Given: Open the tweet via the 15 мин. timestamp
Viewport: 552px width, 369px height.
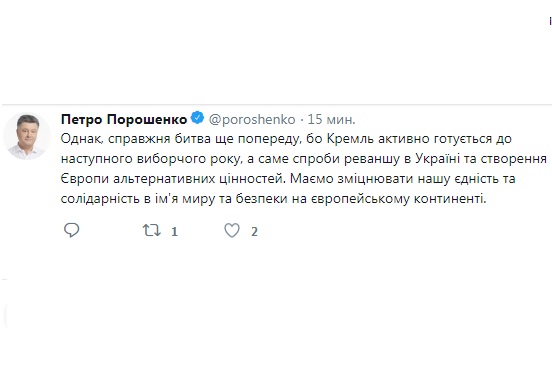Looking at the screenshot, I should tap(332, 120).
